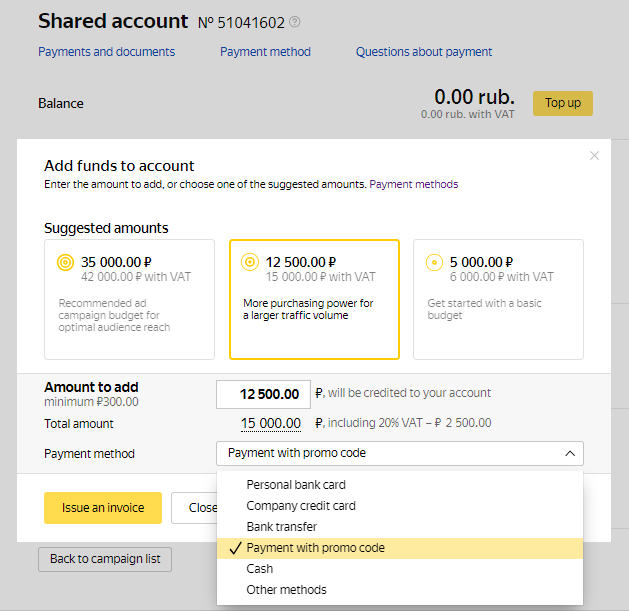Screen dimensions: 629x611
Task: Choose Cash as the payment method
Action: click(x=260, y=569)
